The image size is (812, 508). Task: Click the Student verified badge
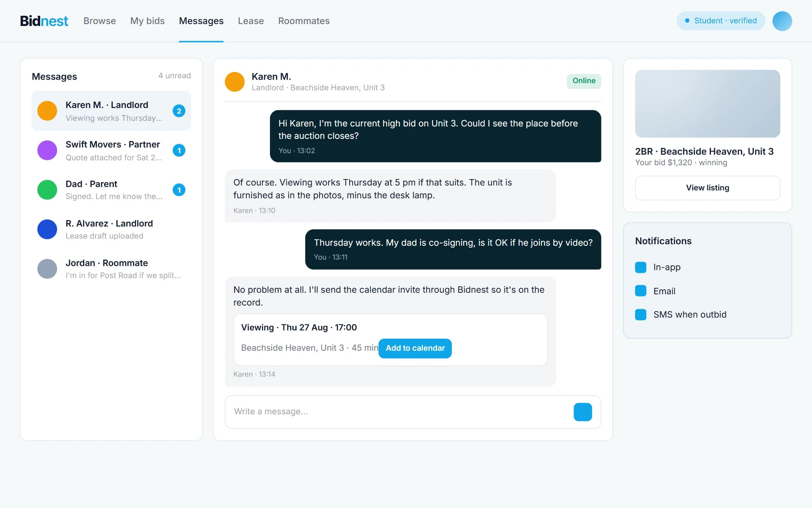tap(721, 21)
